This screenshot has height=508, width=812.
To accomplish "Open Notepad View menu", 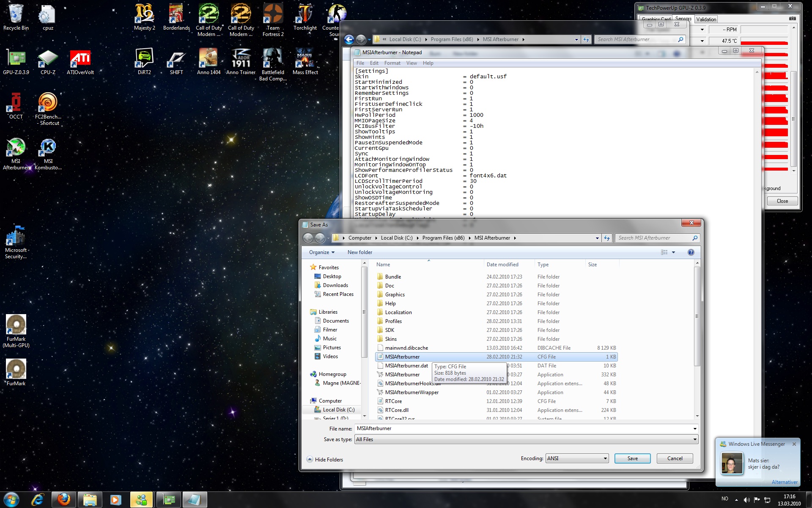I will tap(411, 63).
